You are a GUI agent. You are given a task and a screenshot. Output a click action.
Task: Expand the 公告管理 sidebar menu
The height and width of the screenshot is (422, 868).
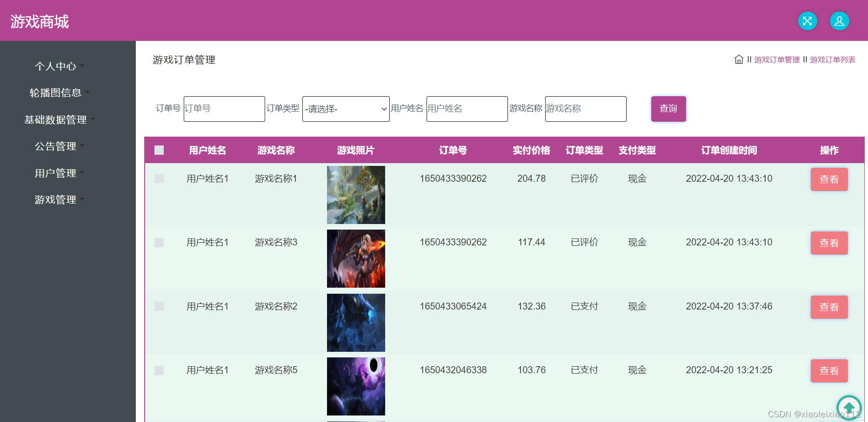(x=60, y=146)
